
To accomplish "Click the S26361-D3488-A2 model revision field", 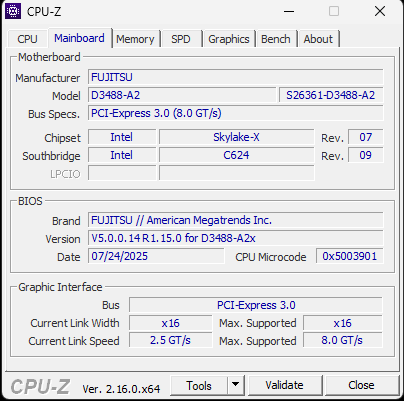I will click(331, 95).
